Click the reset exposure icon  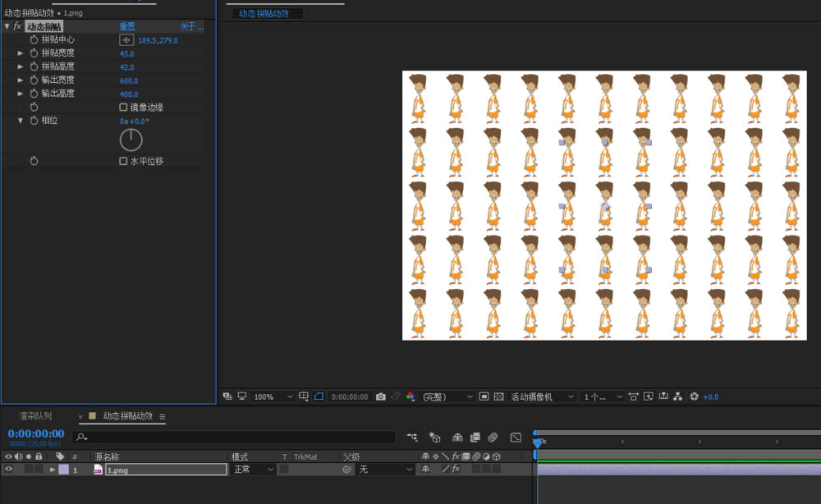point(694,396)
